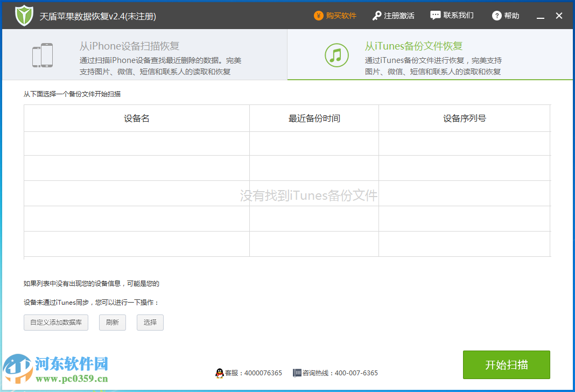Click the green shield logo icon
The height and width of the screenshot is (392, 575).
[x=24, y=15]
